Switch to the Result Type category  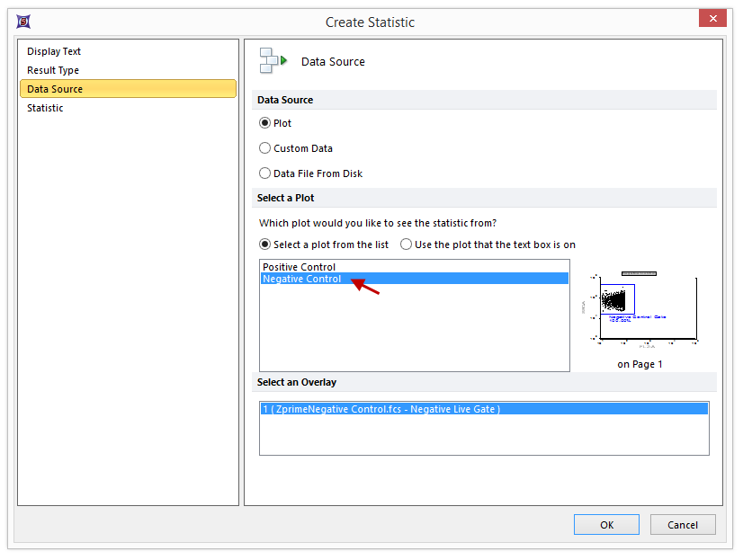pyautogui.click(x=53, y=70)
